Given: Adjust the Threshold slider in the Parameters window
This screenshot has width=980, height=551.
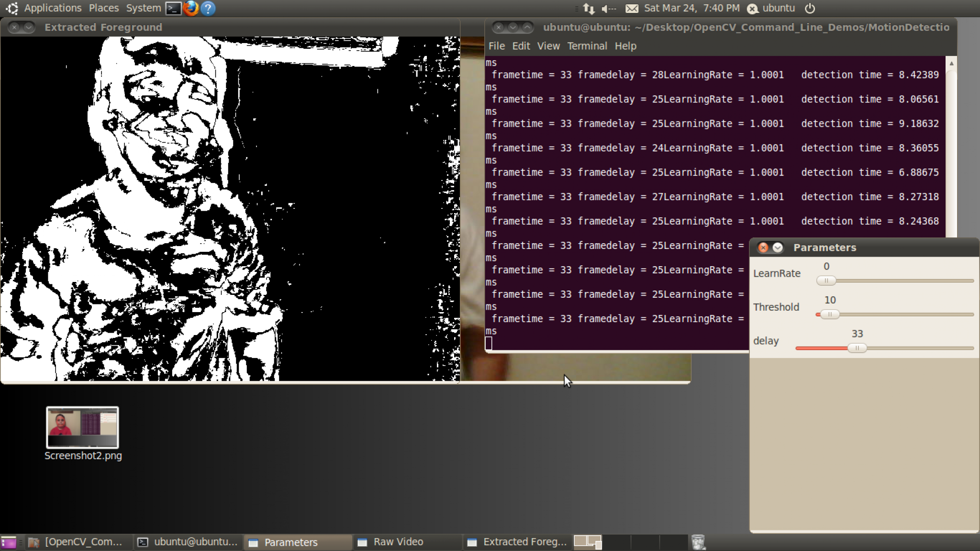Looking at the screenshot, I should pyautogui.click(x=831, y=315).
